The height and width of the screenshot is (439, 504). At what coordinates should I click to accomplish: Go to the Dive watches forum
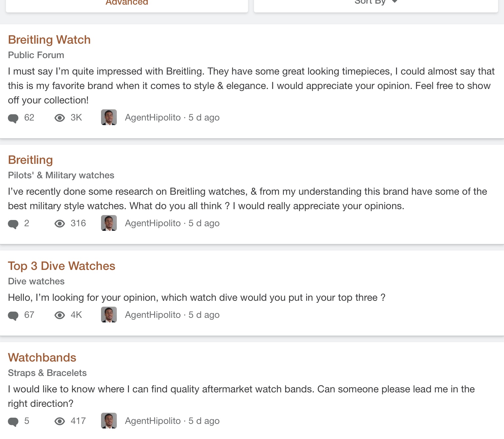[x=36, y=281]
